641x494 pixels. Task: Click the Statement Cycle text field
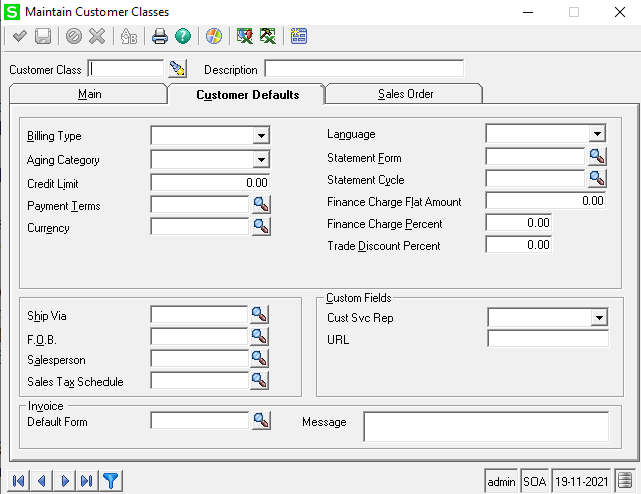(x=535, y=179)
